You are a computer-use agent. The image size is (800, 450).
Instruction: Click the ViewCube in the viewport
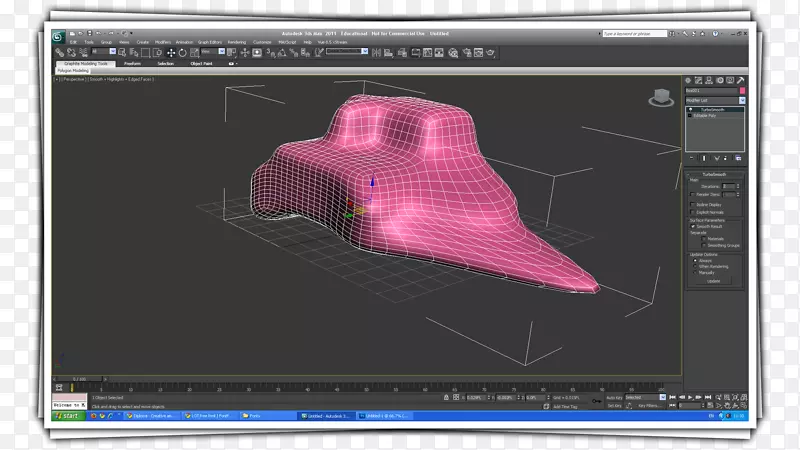point(660,98)
